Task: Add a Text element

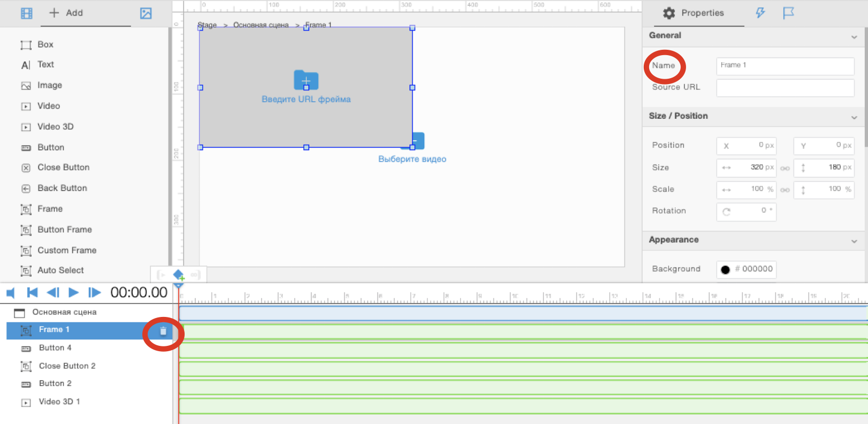Action: click(x=37, y=65)
